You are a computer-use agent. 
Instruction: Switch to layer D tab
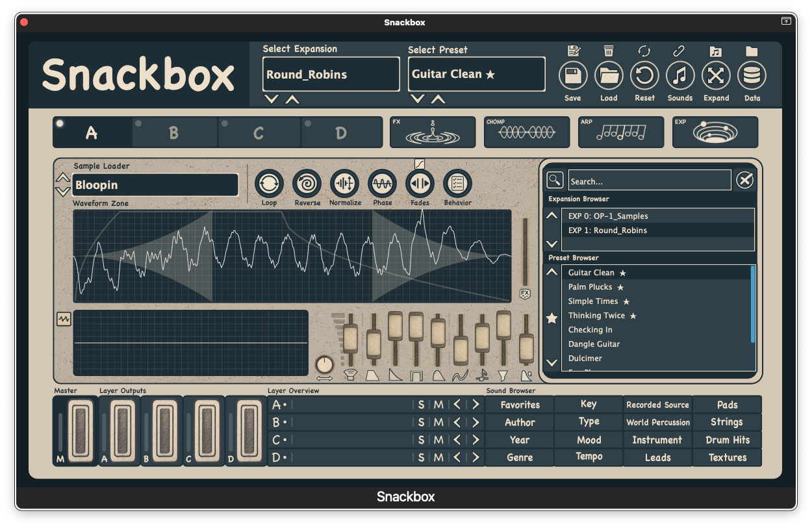341,133
